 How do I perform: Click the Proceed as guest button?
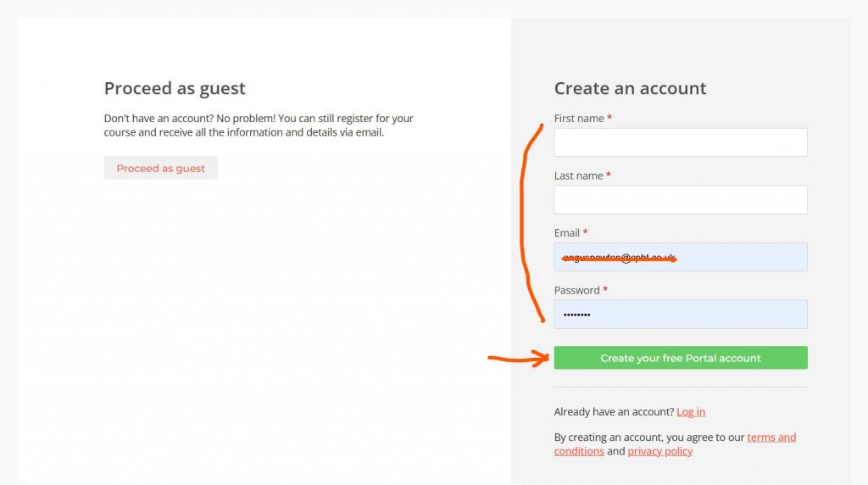click(x=160, y=168)
